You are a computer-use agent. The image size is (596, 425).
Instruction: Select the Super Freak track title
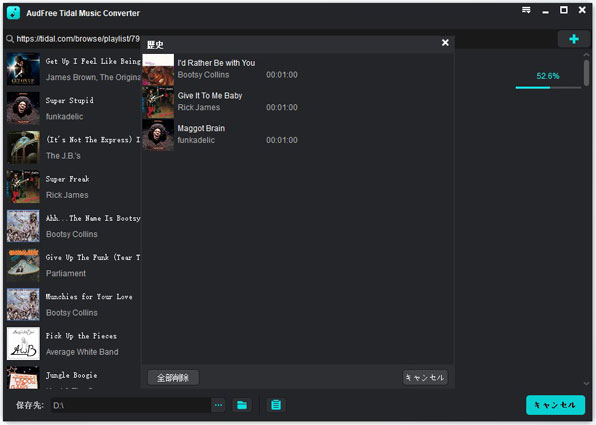tap(68, 179)
